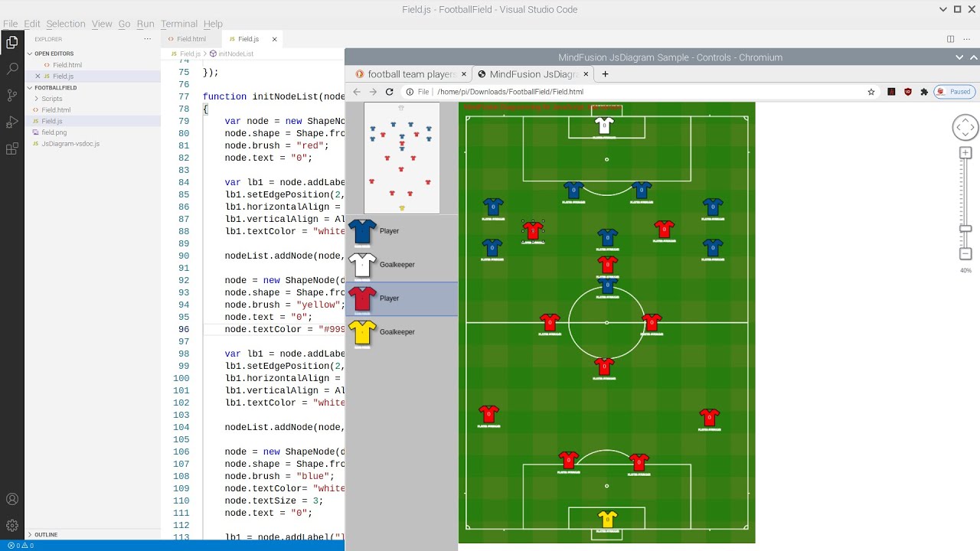Image resolution: width=980 pixels, height=551 pixels.
Task: Click the VS Code window dropdown arrow
Action: coord(942,9)
